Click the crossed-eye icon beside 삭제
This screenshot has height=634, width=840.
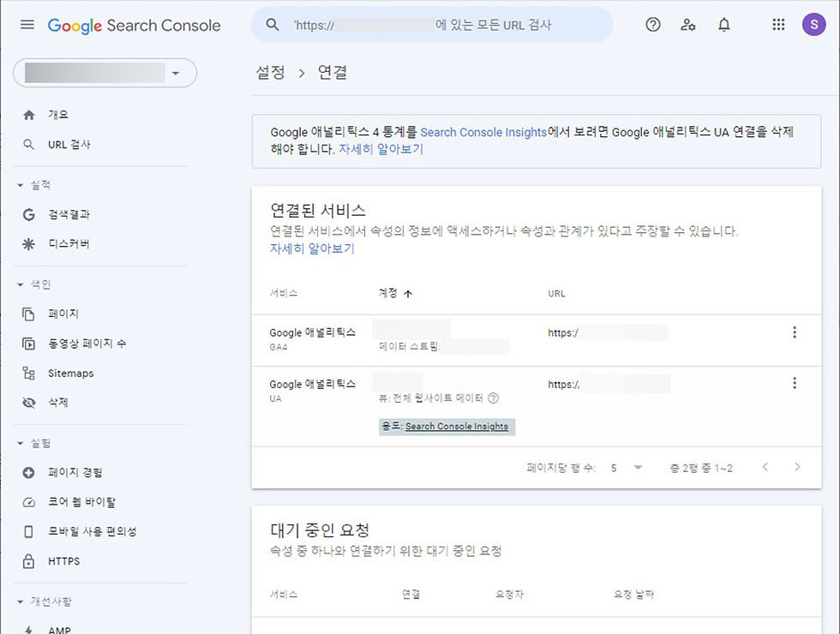[x=29, y=403]
